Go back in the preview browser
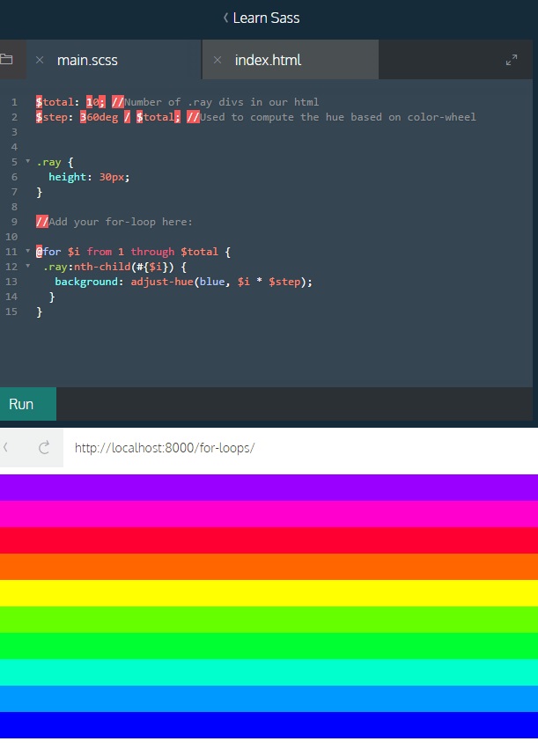538x756 pixels. (6, 447)
